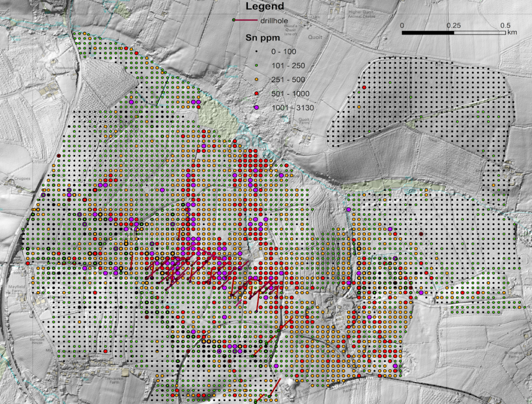Click the drillhole line symbol in legend

246,20
